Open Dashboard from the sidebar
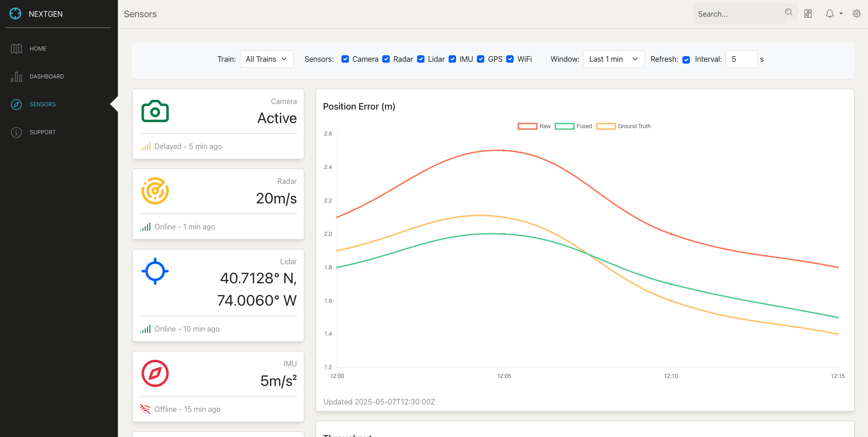The height and width of the screenshot is (437, 868). coord(46,77)
